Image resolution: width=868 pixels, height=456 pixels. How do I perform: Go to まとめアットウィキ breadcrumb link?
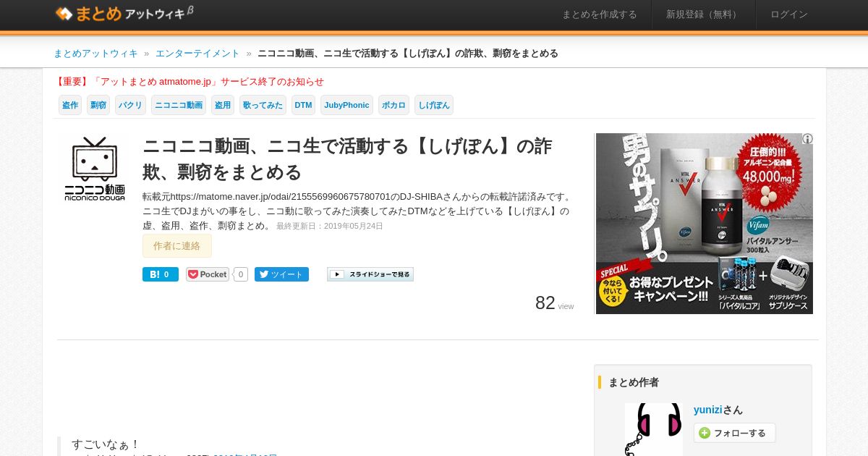[95, 54]
